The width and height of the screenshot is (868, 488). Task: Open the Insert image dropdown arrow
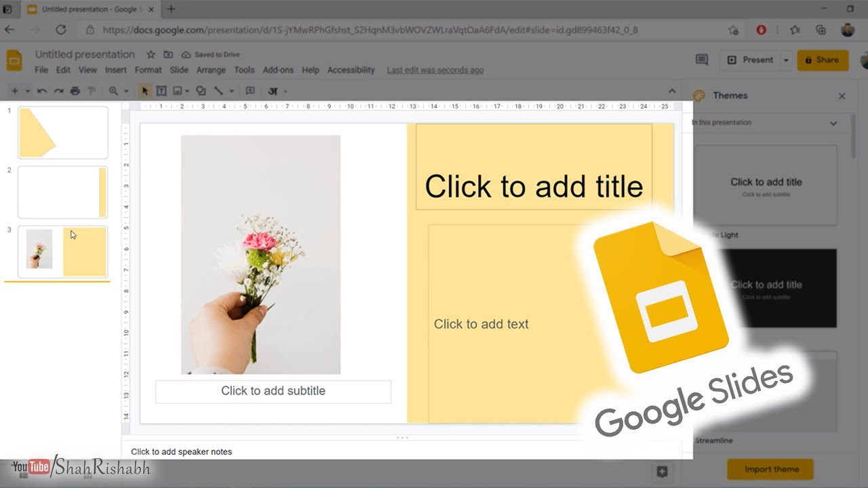(x=188, y=91)
